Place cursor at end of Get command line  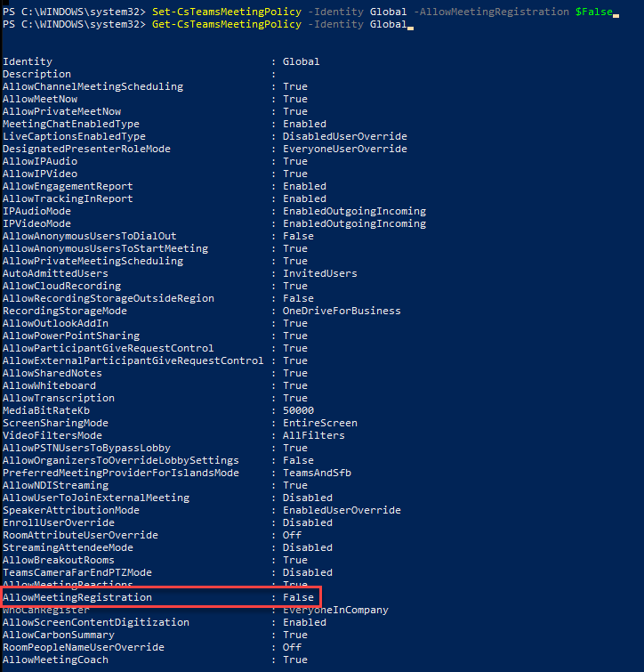click(x=410, y=25)
